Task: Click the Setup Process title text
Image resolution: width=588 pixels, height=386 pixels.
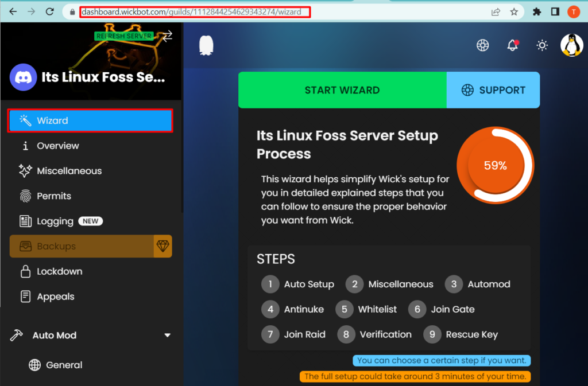Action: tap(347, 145)
